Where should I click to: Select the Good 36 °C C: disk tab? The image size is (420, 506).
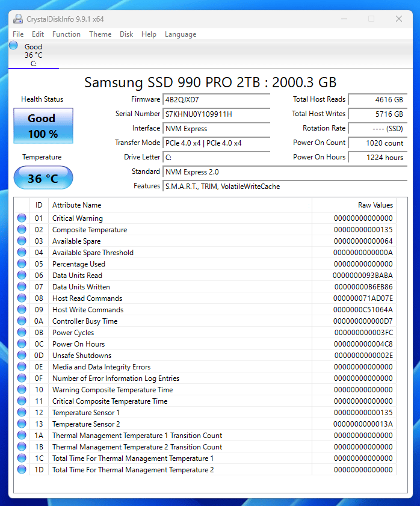pos(34,55)
